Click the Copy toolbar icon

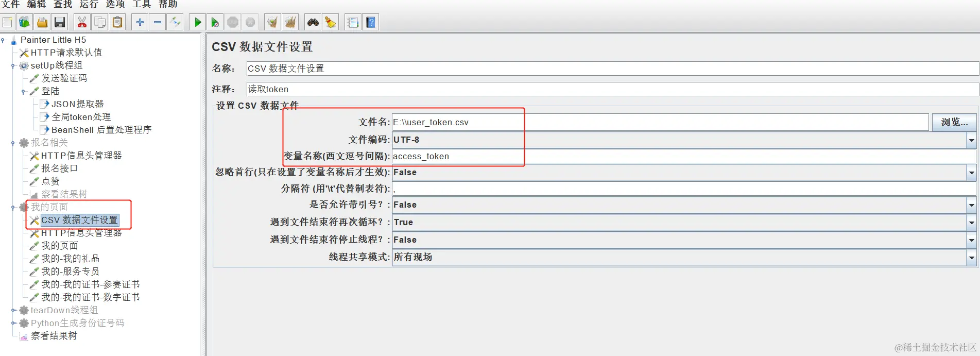tap(100, 22)
